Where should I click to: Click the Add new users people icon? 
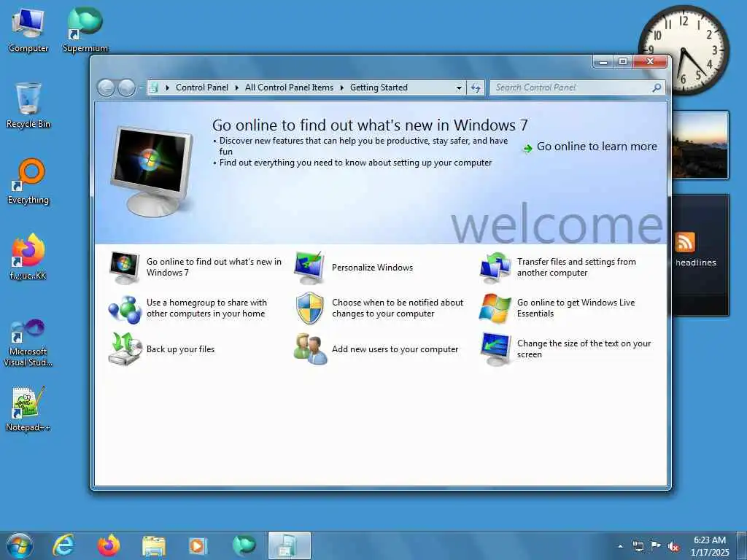[309, 349]
